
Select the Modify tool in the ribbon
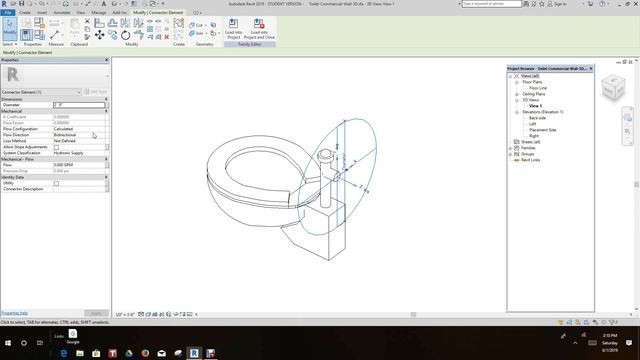[9, 29]
